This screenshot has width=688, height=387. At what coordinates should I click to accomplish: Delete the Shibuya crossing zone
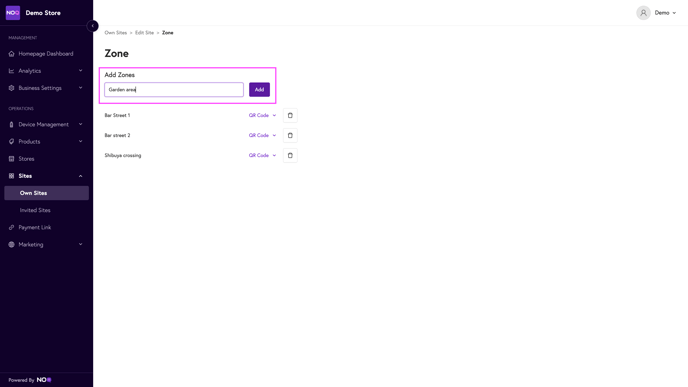(x=290, y=155)
